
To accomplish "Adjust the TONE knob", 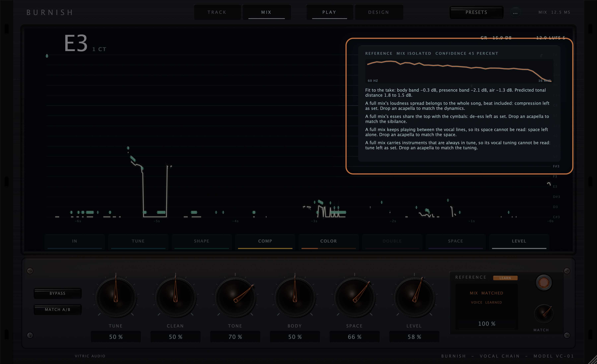I will click(x=235, y=297).
